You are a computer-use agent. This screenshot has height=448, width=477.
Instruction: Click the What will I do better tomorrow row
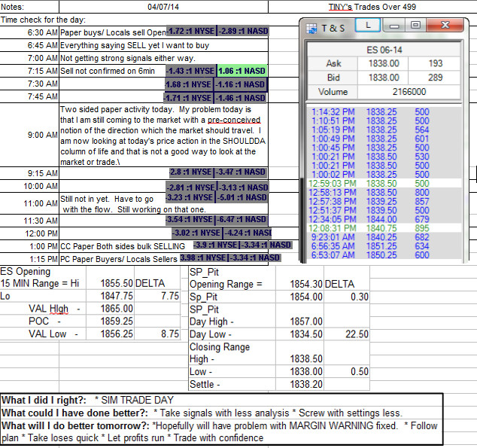pyautogui.click(x=221, y=431)
